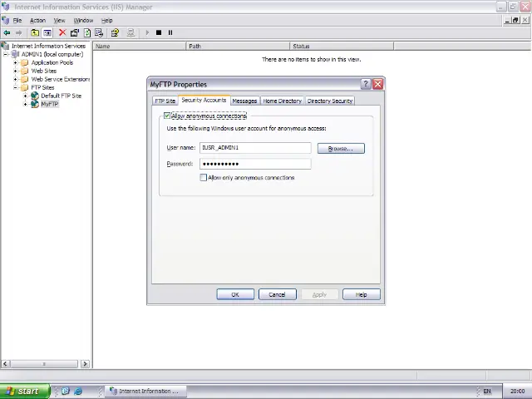
Task: Click the Browse... button
Action: (341, 148)
